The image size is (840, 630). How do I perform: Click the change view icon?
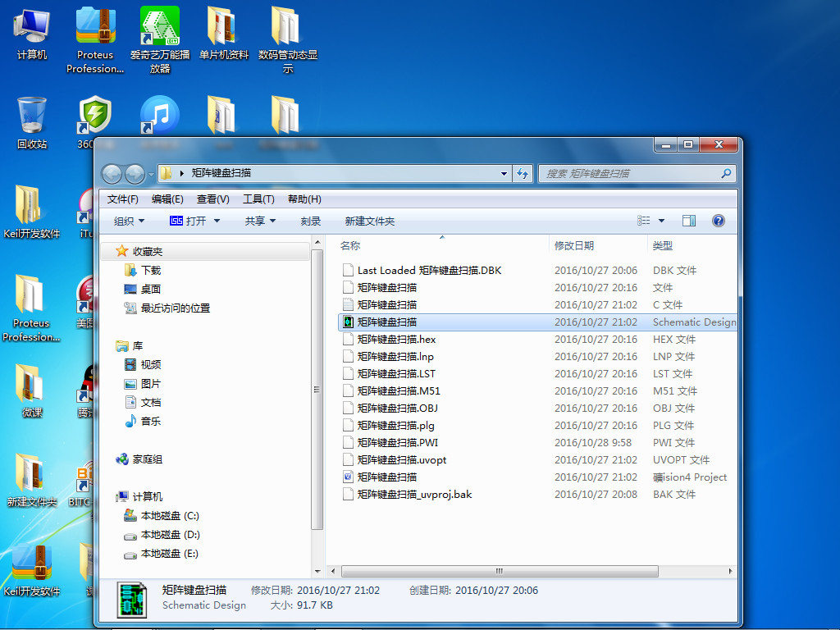pos(643,221)
